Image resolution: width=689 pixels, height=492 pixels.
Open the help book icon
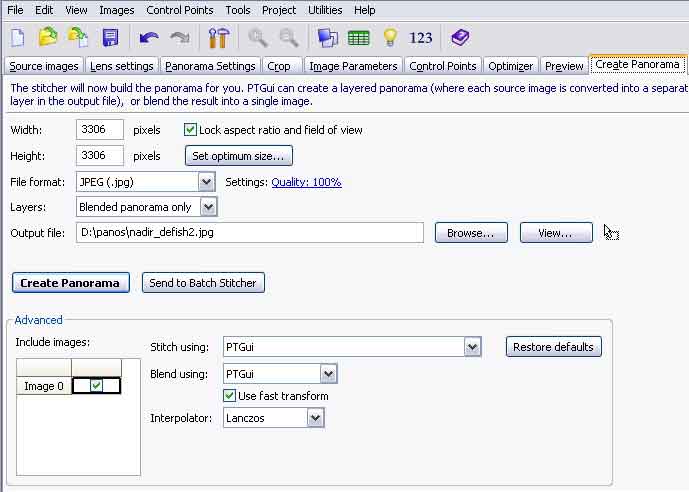461,38
